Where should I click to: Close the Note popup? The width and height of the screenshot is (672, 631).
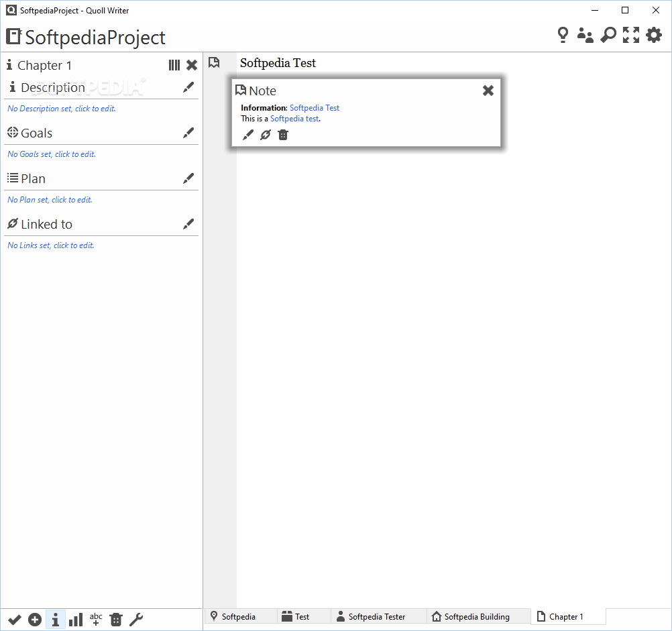click(488, 91)
